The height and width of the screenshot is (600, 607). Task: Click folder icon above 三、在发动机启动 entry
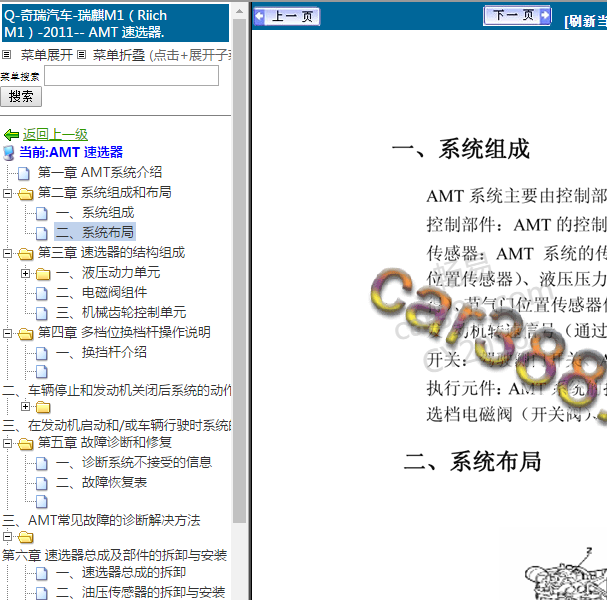pos(43,407)
